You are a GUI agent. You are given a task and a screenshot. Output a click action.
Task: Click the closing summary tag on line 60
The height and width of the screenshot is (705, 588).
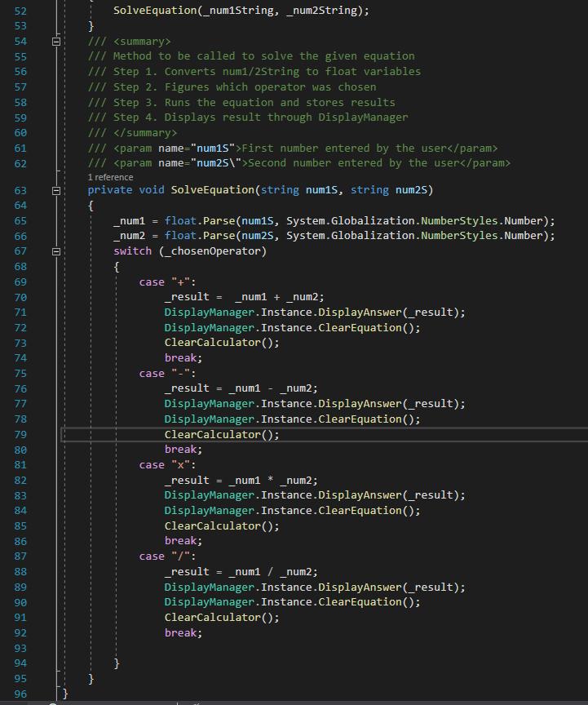pos(145,133)
